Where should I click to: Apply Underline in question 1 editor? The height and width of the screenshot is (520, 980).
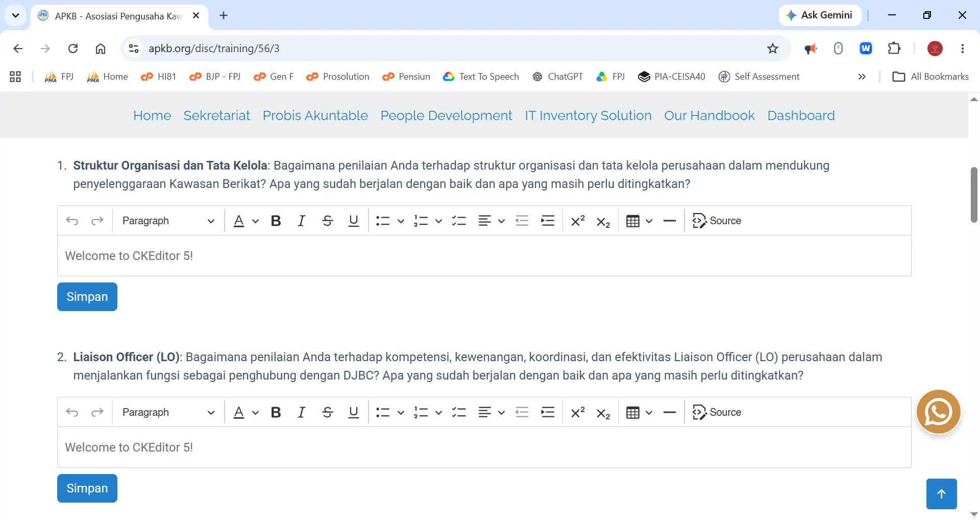(354, 221)
